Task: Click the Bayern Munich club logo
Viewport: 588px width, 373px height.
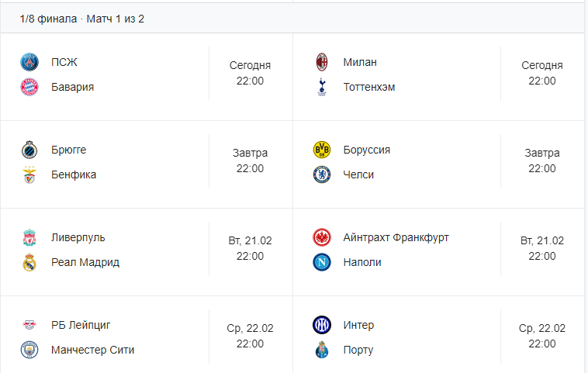Action: tap(29, 87)
